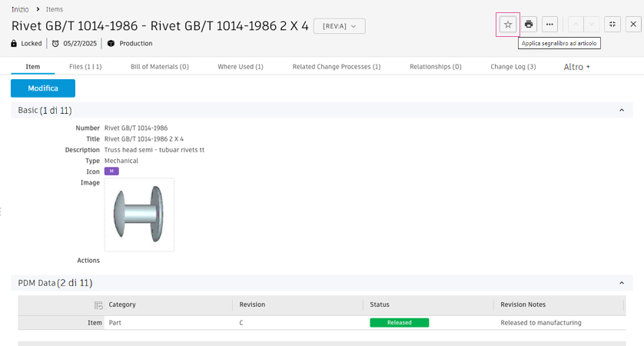Open the Relationships (0) tab
The image size is (644, 346).
(436, 67)
